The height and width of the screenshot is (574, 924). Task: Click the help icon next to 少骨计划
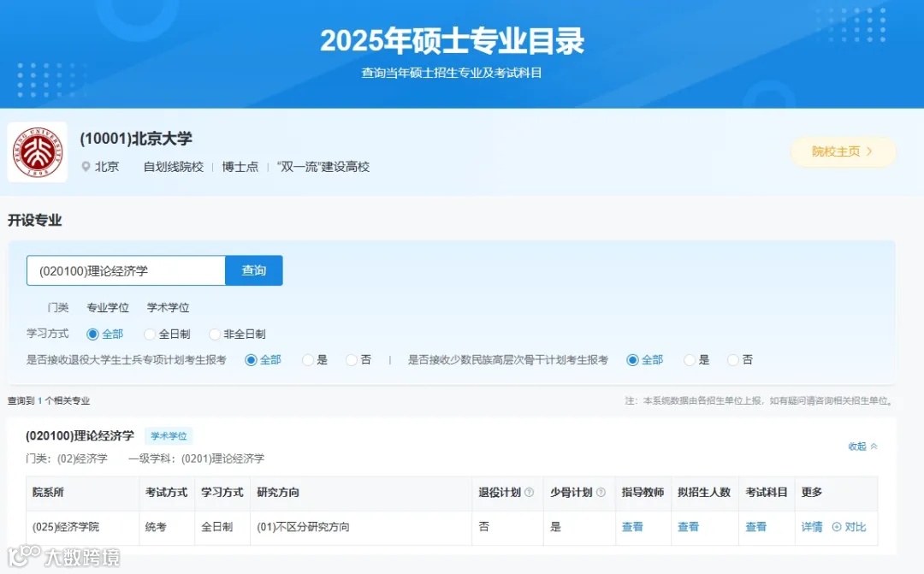tap(601, 493)
